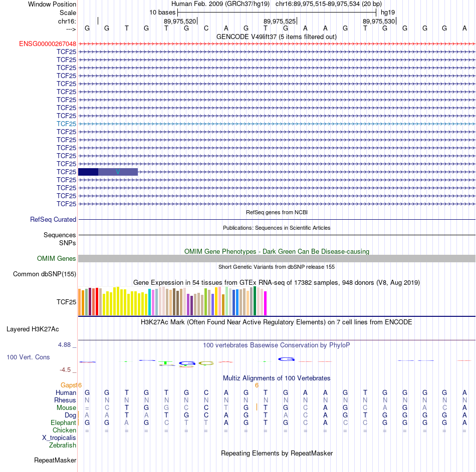Click Short Genetic Variants from dbSNP title
The image size is (476, 472).
pyautogui.click(x=277, y=267)
